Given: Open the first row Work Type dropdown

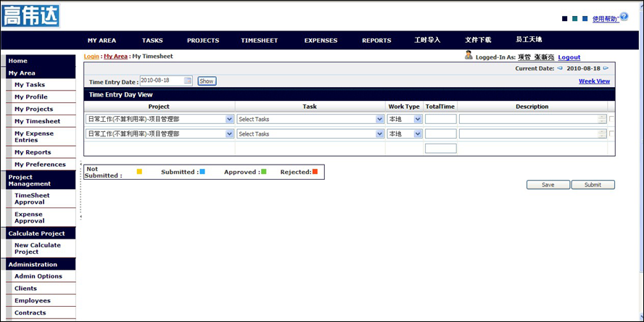Looking at the screenshot, I should [418, 119].
